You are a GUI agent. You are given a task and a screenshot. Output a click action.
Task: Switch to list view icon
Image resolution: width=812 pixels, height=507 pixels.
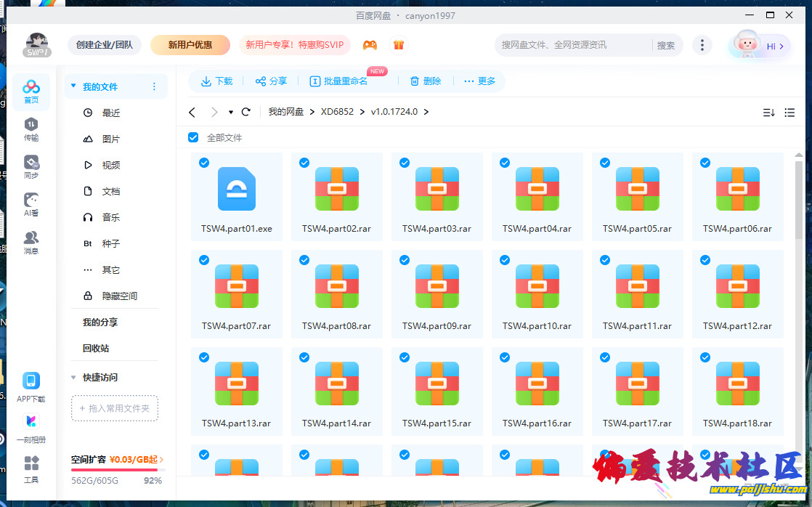(789, 113)
